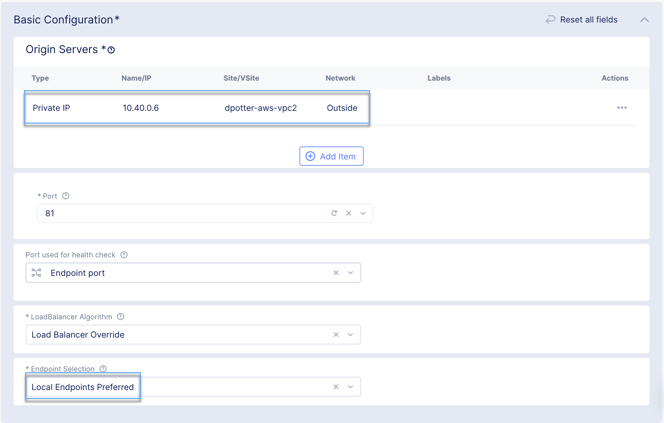Open the Endpoint Selection dropdown
This screenshot has height=423, width=664.
pyautogui.click(x=351, y=387)
